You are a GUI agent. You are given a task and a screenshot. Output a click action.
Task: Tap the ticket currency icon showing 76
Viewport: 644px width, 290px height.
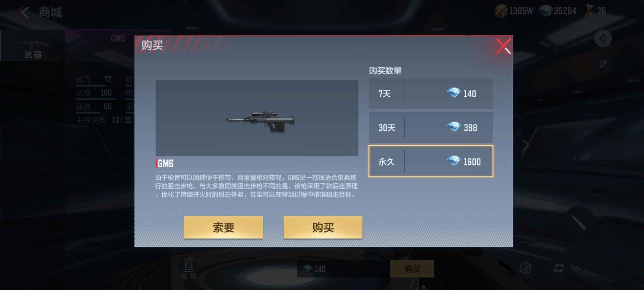tap(590, 11)
